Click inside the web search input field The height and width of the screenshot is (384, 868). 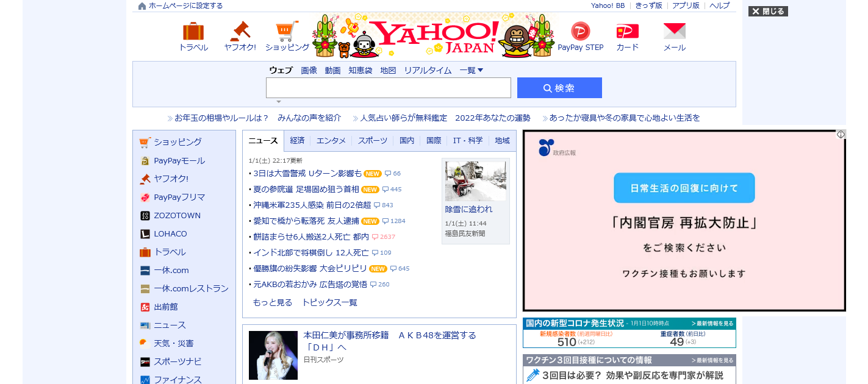tap(389, 88)
